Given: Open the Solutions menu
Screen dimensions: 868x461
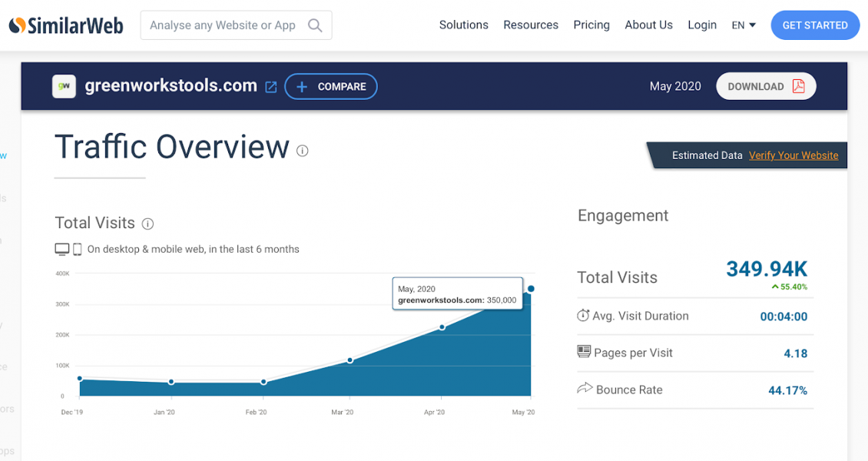Looking at the screenshot, I should (464, 25).
